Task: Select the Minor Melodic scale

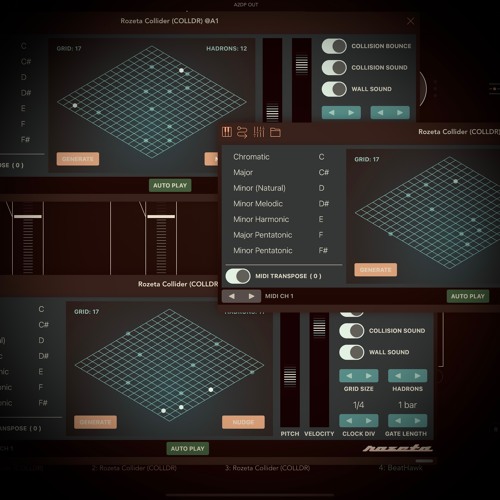Action: click(x=258, y=204)
